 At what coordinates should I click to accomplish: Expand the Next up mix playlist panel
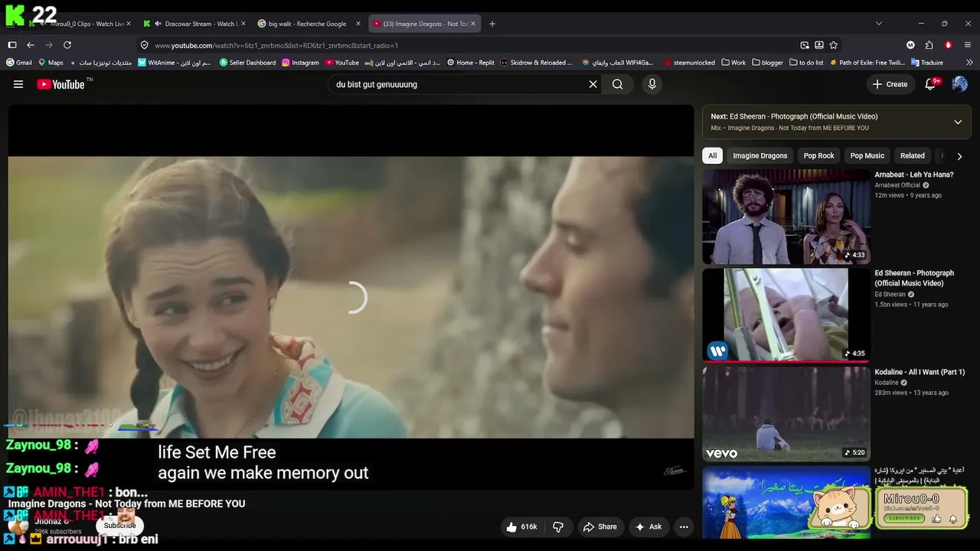pyautogui.click(x=958, y=122)
